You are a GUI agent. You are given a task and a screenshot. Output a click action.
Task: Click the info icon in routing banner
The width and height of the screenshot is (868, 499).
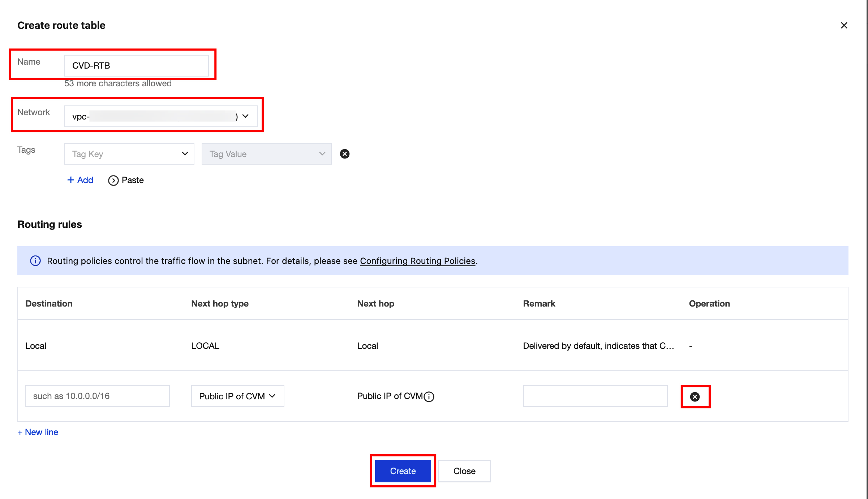tap(35, 261)
